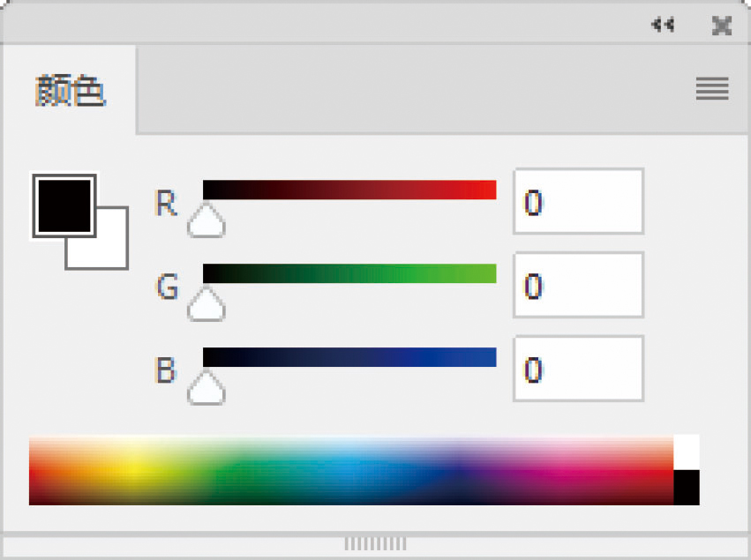The width and height of the screenshot is (751, 560).
Task: Select the 颜色 tab
Action: [71, 91]
